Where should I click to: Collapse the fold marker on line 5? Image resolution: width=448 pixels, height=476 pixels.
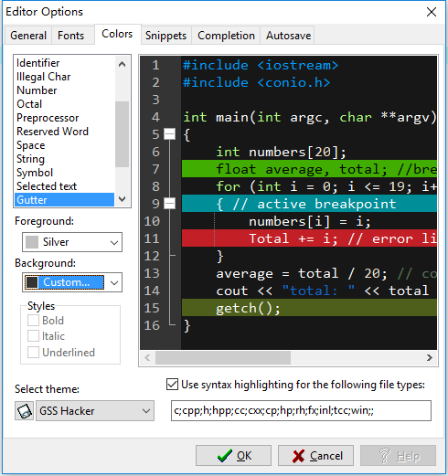(x=170, y=134)
